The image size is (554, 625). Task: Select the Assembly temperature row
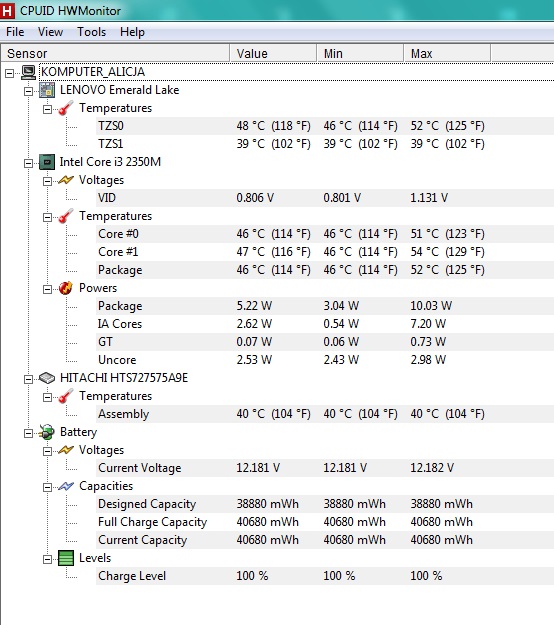click(324, 414)
